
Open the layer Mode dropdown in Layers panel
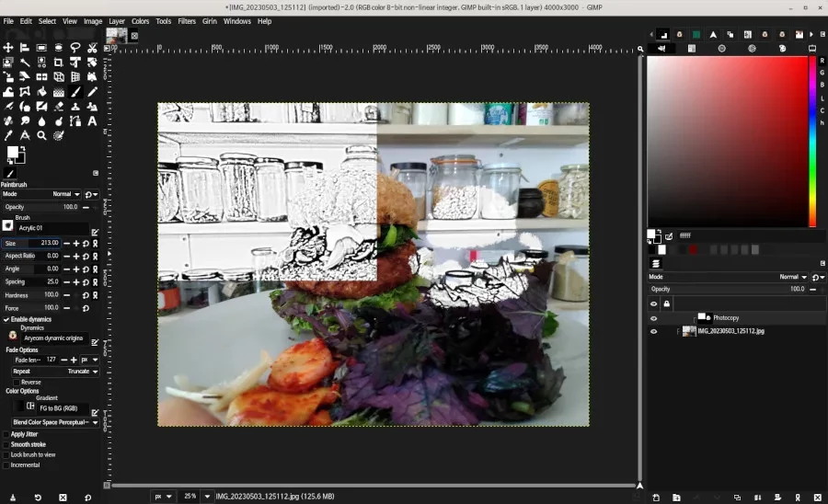788,277
